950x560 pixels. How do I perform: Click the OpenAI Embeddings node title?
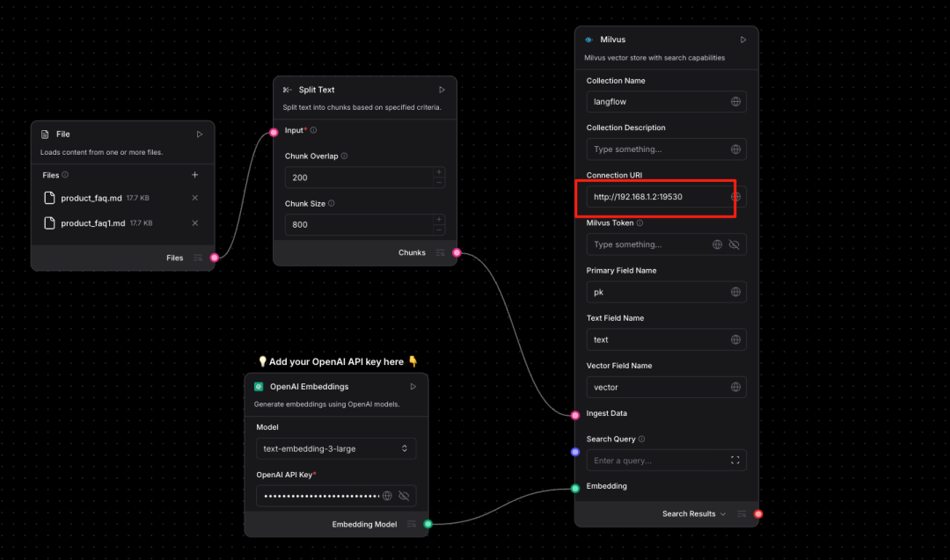(309, 386)
